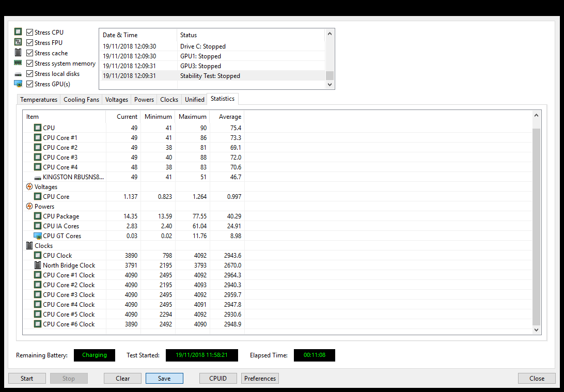Click the Save button

pos(164,379)
